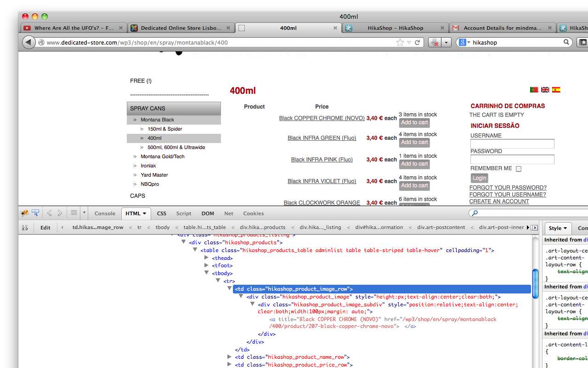Switch to Spanish using the flag icon
Screen dimensions: 588x368
tap(556, 90)
